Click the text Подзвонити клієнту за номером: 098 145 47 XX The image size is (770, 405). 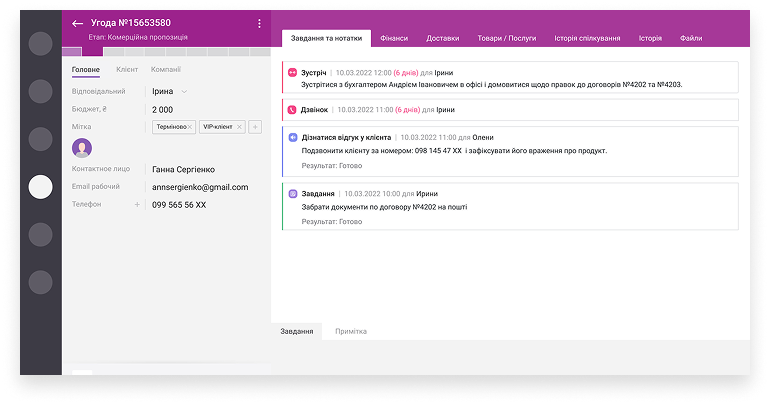point(382,151)
